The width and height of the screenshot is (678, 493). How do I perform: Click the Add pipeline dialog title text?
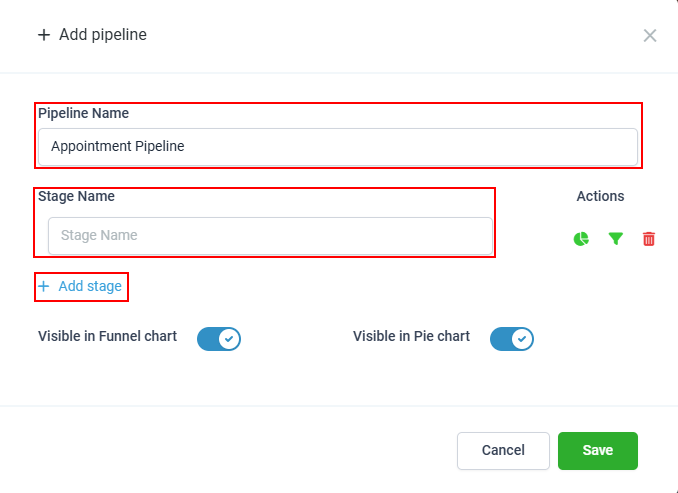coord(103,35)
